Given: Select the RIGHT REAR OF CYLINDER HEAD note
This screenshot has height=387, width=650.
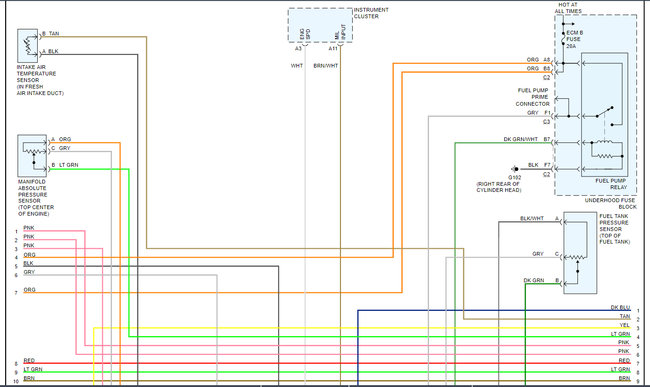Looking at the screenshot, I should pos(499,187).
